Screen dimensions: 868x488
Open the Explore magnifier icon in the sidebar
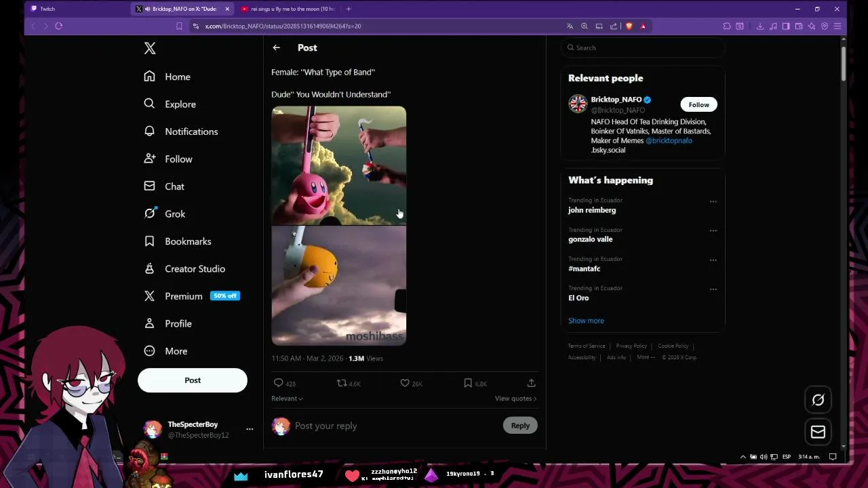(x=150, y=104)
